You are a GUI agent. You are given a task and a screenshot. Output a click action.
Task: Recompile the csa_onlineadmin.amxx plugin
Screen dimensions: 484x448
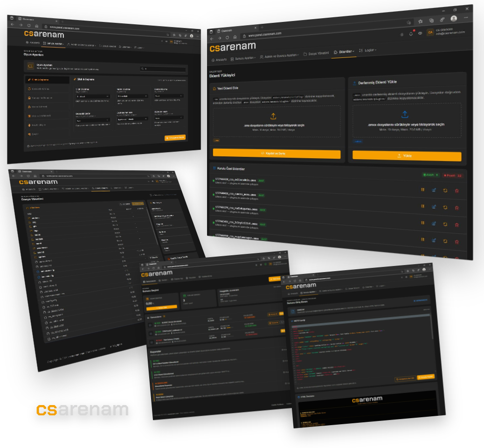[x=445, y=190]
